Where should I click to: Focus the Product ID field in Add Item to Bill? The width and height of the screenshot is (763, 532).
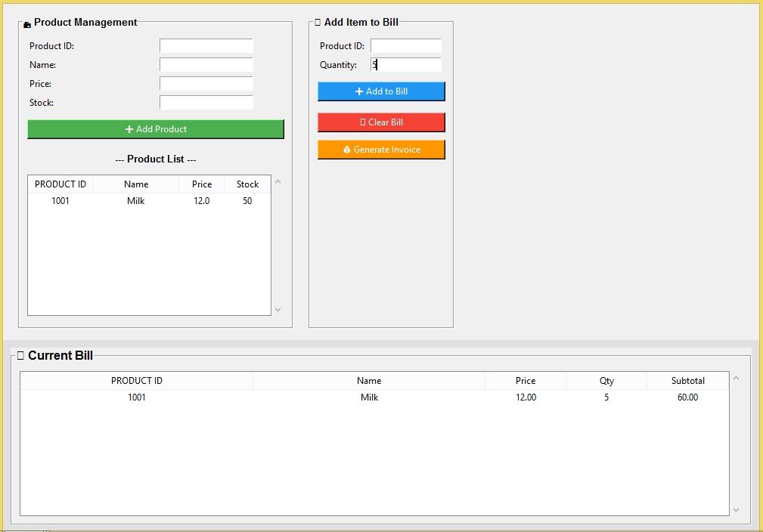(x=405, y=46)
